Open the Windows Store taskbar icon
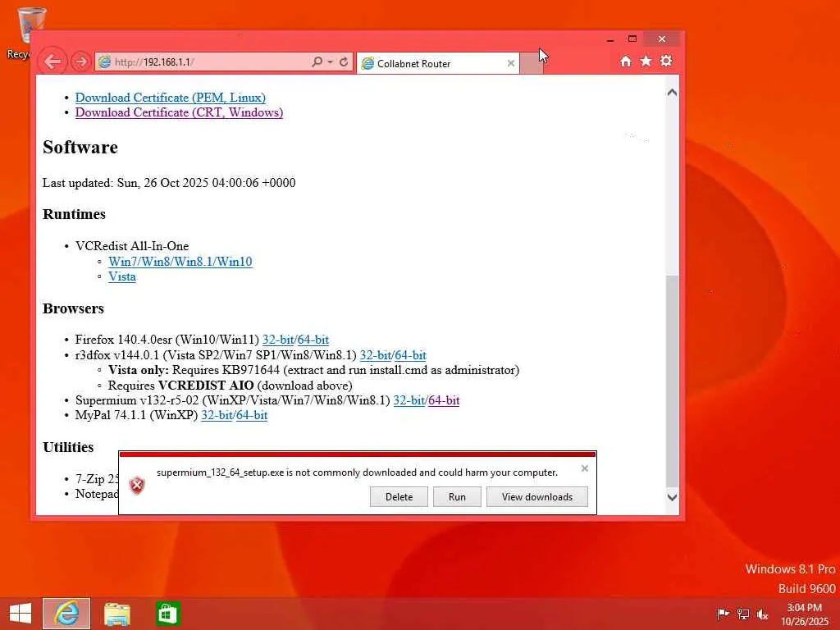The width and height of the screenshot is (840, 630). point(167,614)
